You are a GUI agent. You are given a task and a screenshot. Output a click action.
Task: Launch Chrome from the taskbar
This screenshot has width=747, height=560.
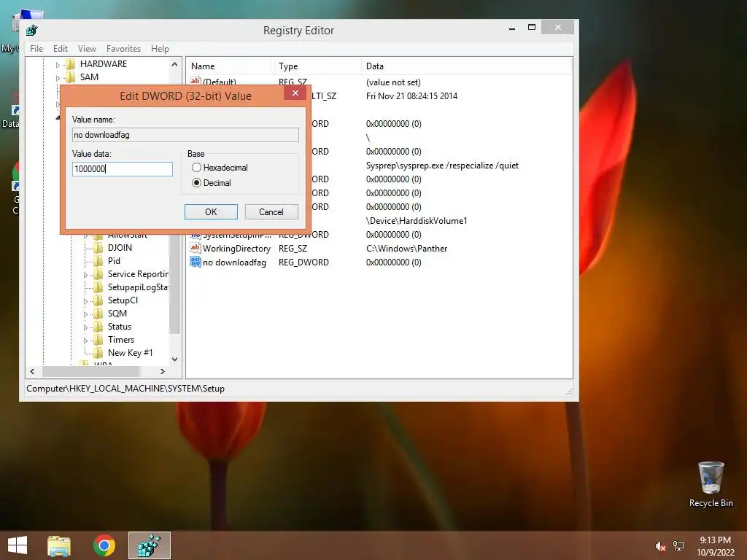[104, 545]
